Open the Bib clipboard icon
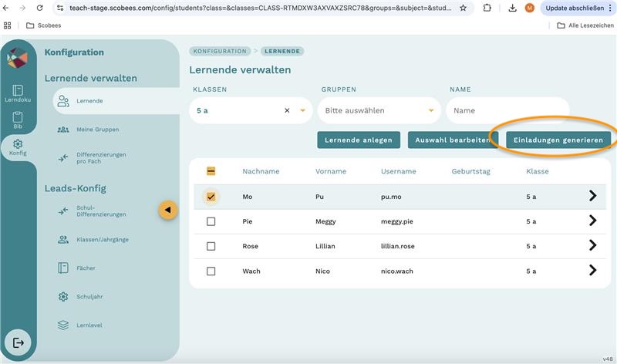Viewport: 617px width, 364px height. pyautogui.click(x=18, y=121)
